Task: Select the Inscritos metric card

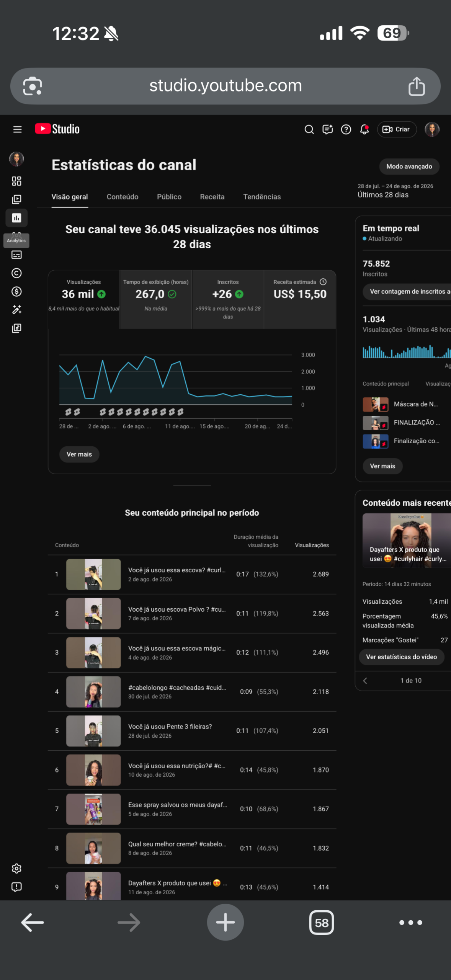Action: [228, 299]
